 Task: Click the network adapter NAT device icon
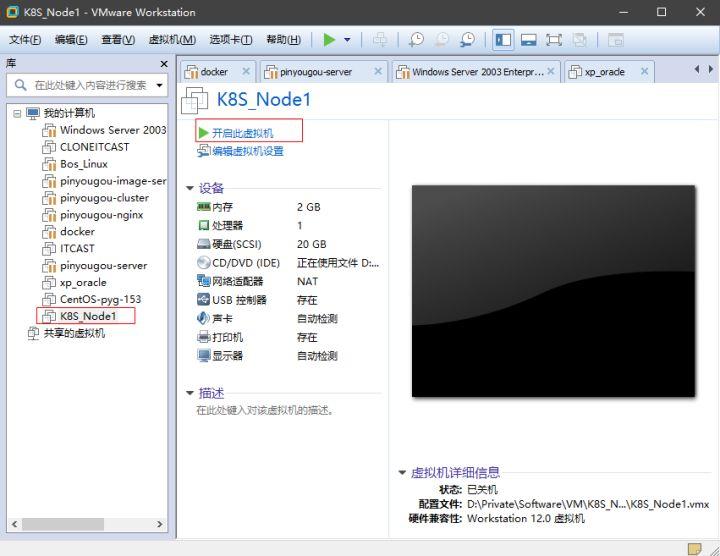pos(204,281)
